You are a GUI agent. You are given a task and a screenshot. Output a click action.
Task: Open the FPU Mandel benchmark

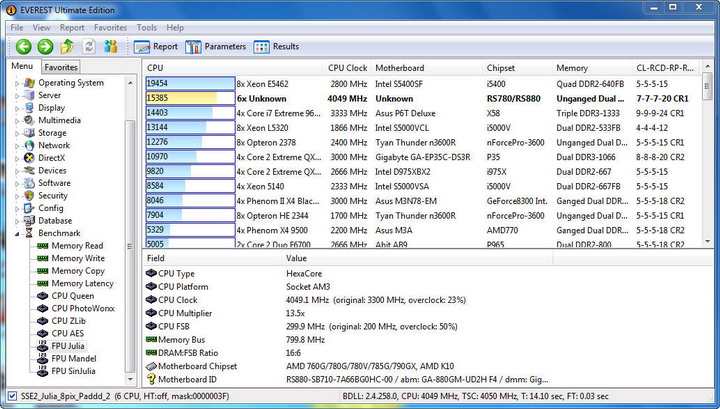click(x=74, y=359)
